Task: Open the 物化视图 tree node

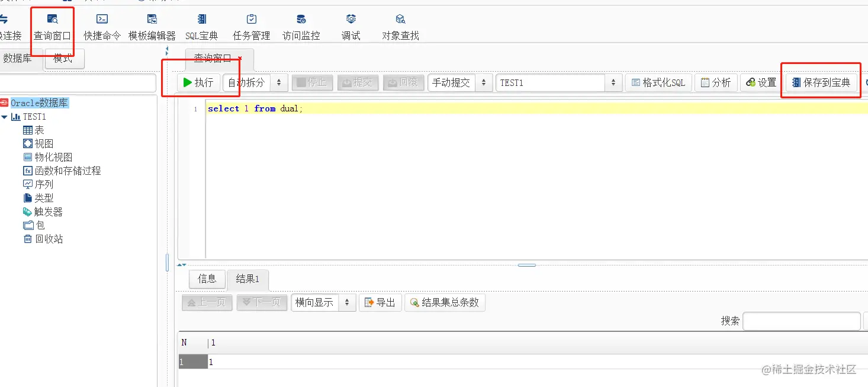Action: click(x=48, y=157)
